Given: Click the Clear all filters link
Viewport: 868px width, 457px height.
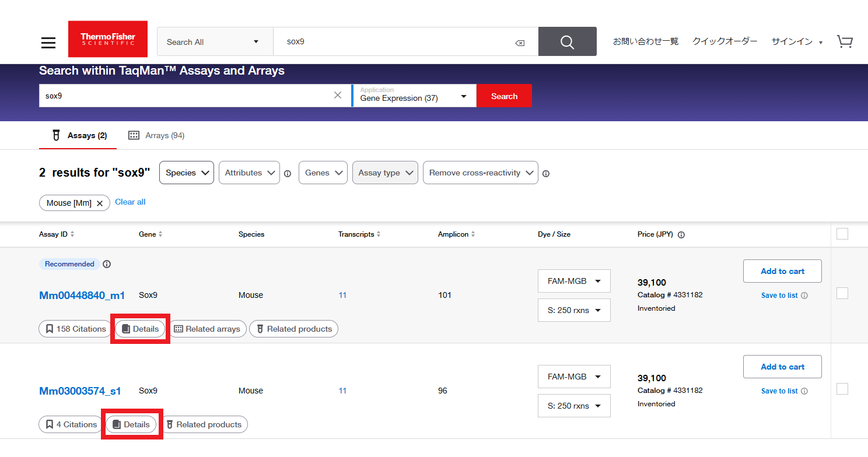Looking at the screenshot, I should 130,202.
